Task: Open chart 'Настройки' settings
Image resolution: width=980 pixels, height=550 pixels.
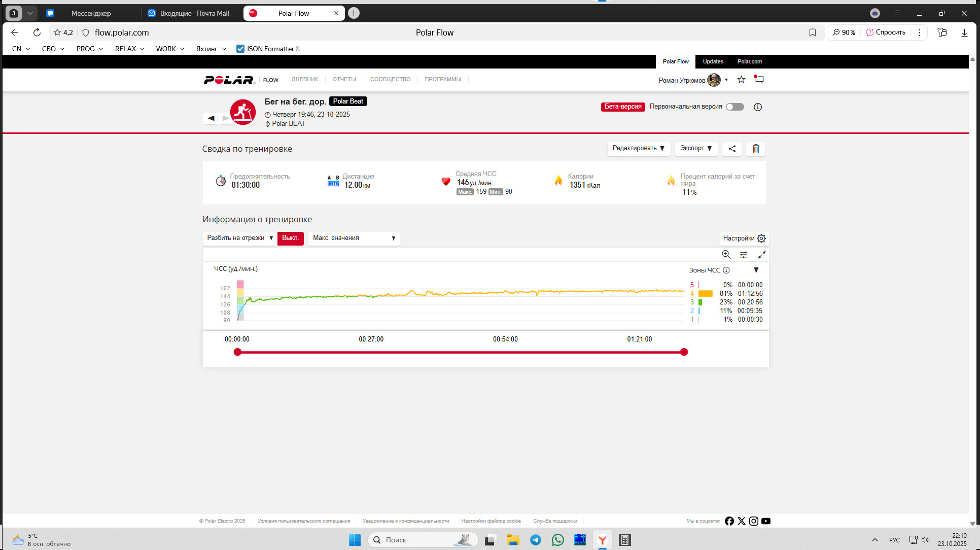Action: click(x=744, y=238)
